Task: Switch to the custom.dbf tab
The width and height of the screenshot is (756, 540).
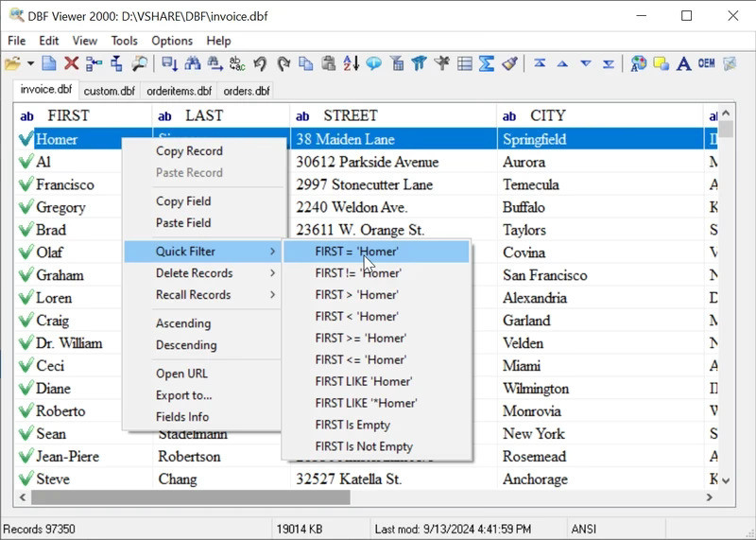Action: tap(110, 91)
